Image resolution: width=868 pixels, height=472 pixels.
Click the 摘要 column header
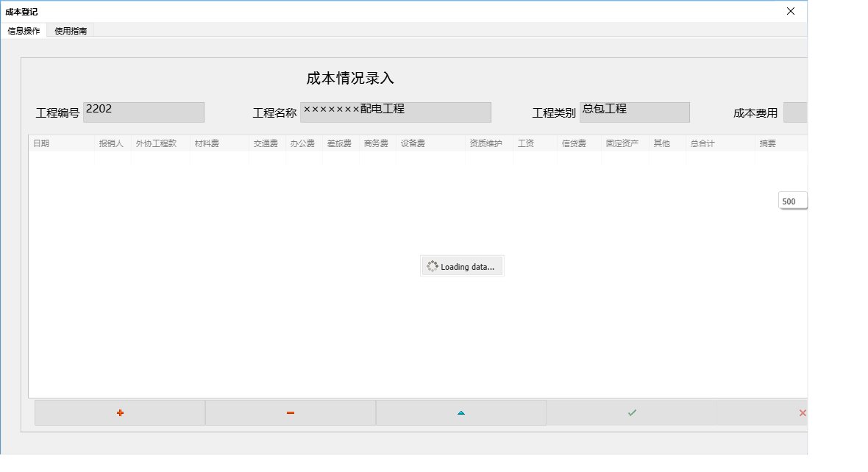click(x=769, y=143)
